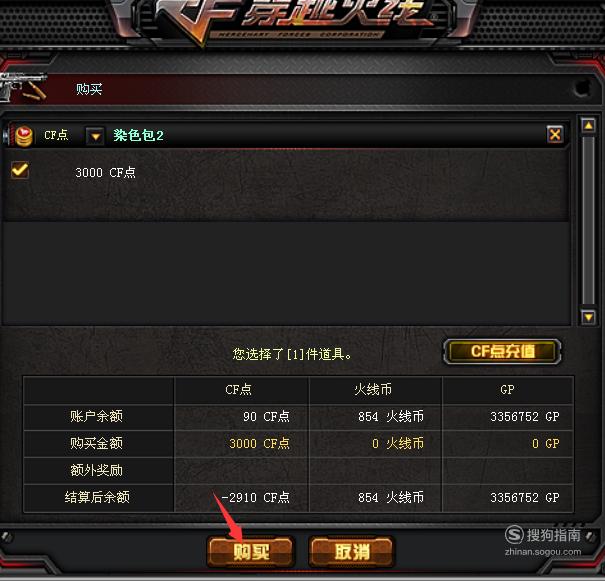The width and height of the screenshot is (605, 581).
Task: Click the 账户余额 row label
Action: (x=96, y=416)
